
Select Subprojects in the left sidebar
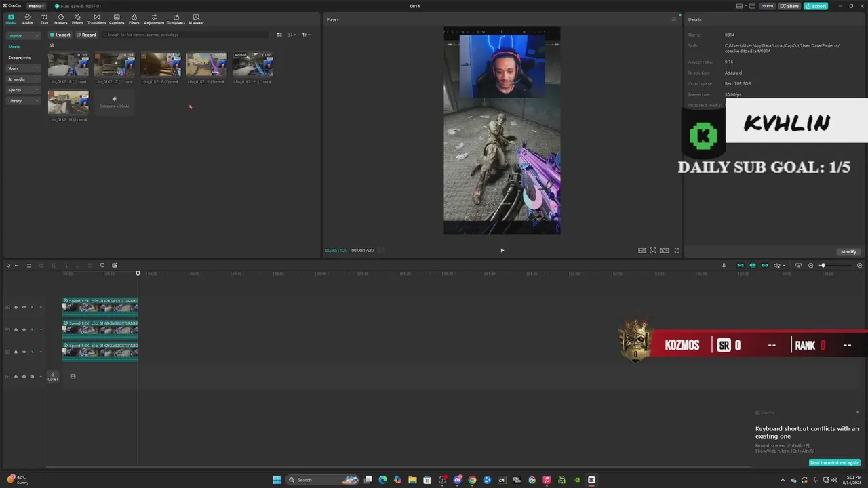click(x=19, y=58)
